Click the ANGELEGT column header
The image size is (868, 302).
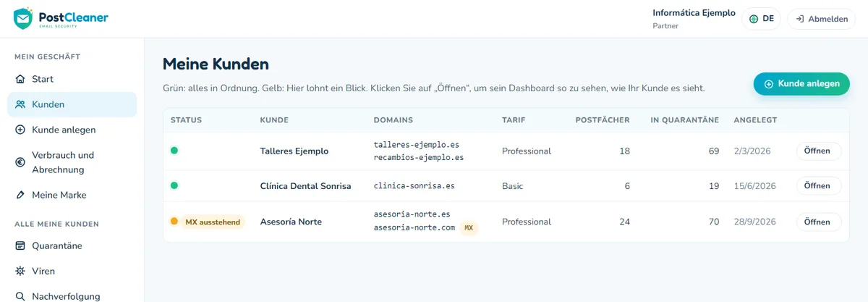tap(755, 120)
